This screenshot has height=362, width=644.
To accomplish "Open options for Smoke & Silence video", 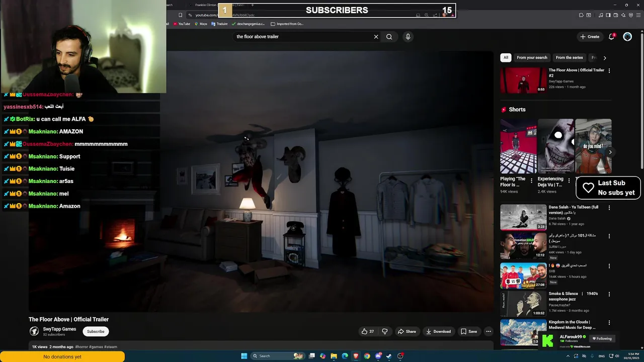I will 609,294.
